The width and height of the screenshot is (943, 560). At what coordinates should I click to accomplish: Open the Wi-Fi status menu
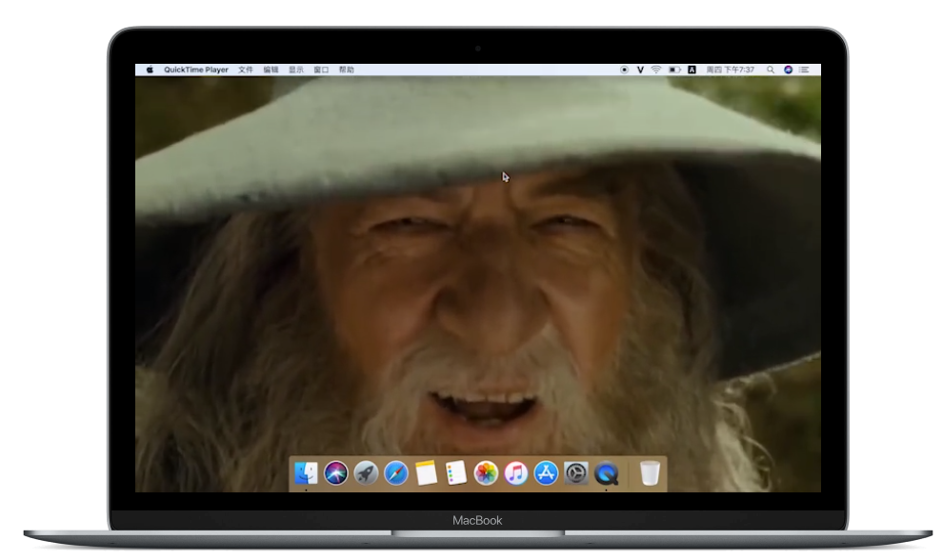tap(656, 70)
